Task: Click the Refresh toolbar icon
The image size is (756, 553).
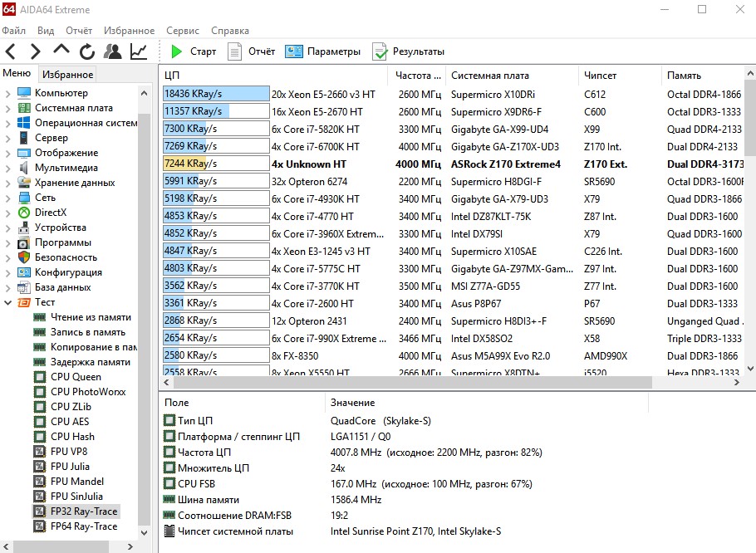Action: coord(86,51)
